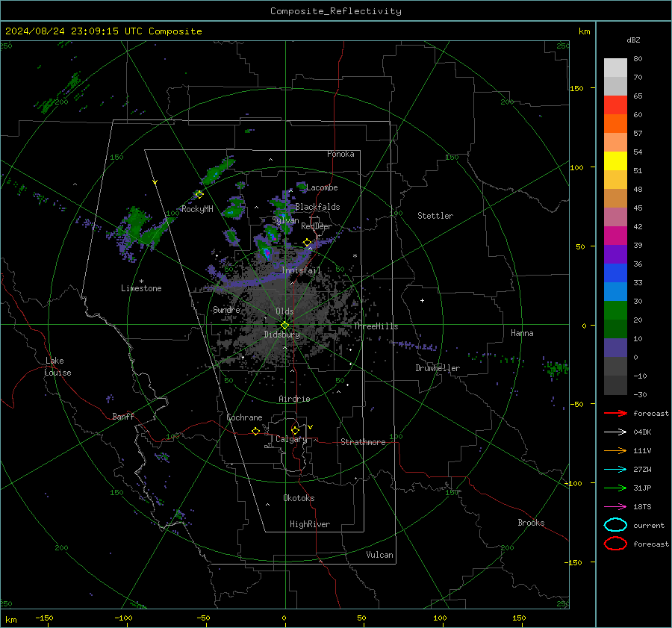The height and width of the screenshot is (628, 672).
Task: Click the Lacombe label
Action: [x=322, y=187]
